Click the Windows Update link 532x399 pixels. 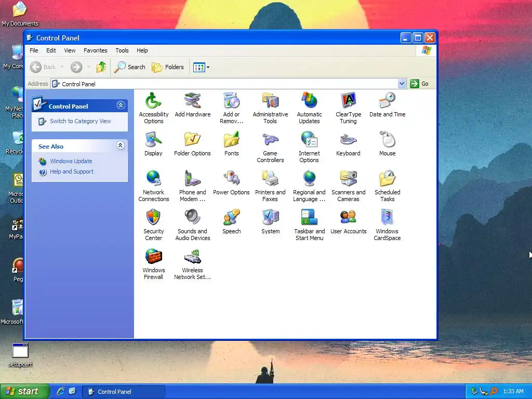(71, 161)
